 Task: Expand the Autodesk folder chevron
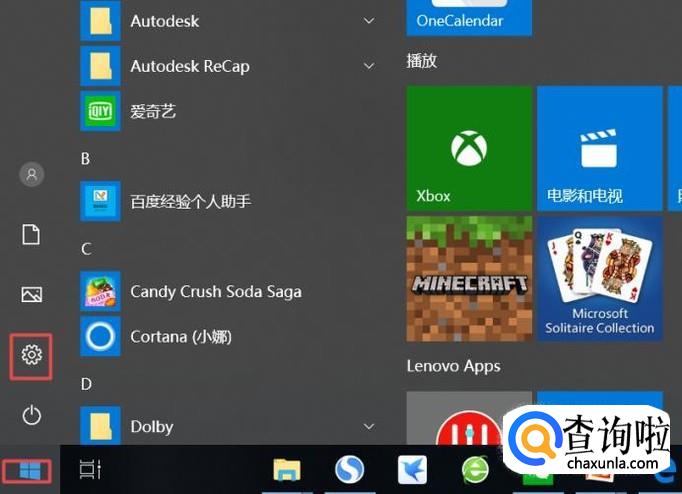(369, 20)
